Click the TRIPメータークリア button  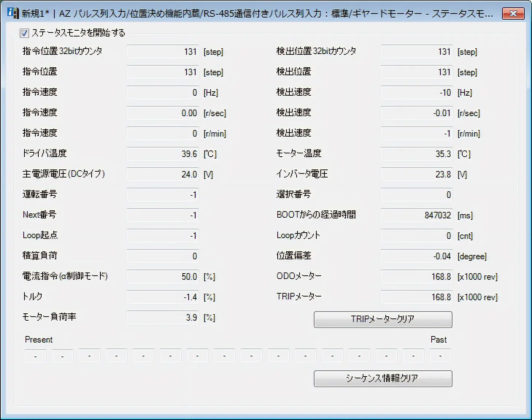pos(383,319)
